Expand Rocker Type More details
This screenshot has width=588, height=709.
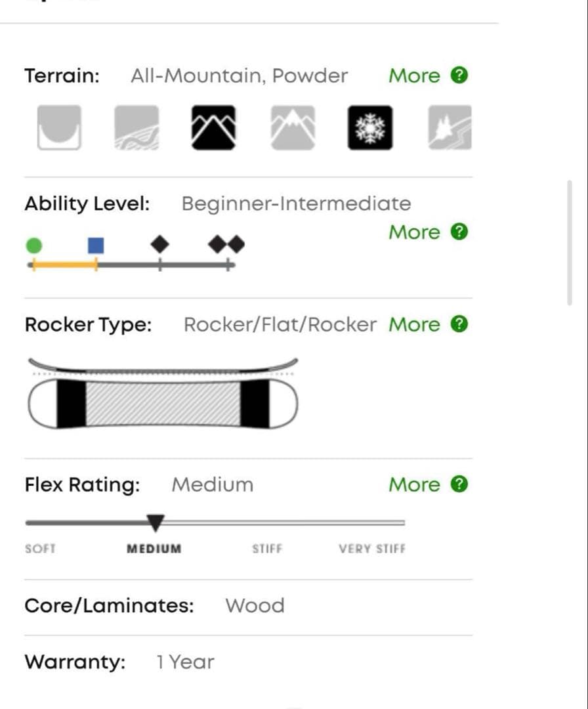click(414, 325)
